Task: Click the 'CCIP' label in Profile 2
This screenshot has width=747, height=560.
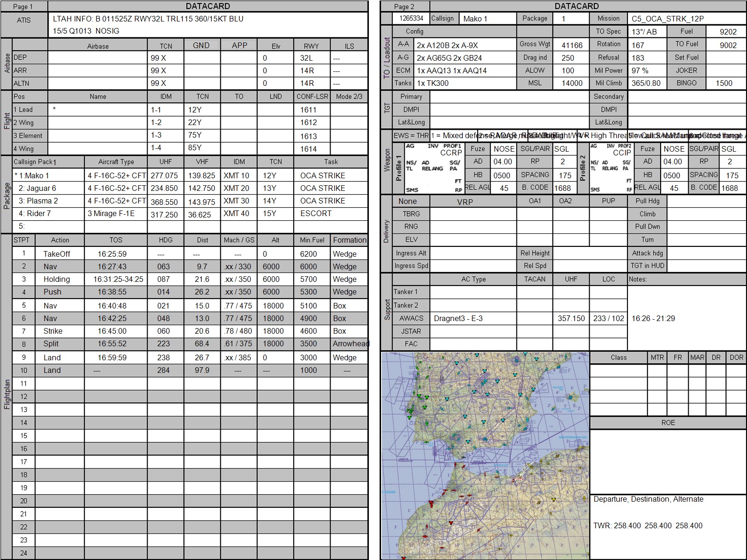Action: pos(622,153)
